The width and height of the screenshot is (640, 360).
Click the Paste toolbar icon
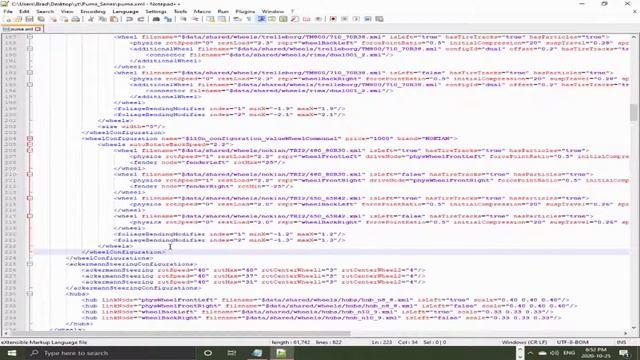click(114, 19)
